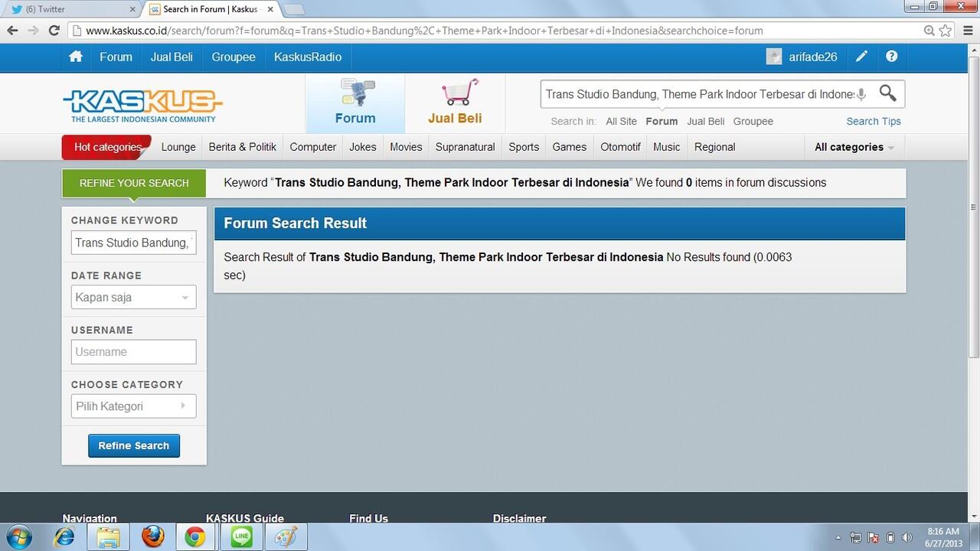
Task: Click the taskbar clock showing 8:16 AM
Action: coord(943,537)
